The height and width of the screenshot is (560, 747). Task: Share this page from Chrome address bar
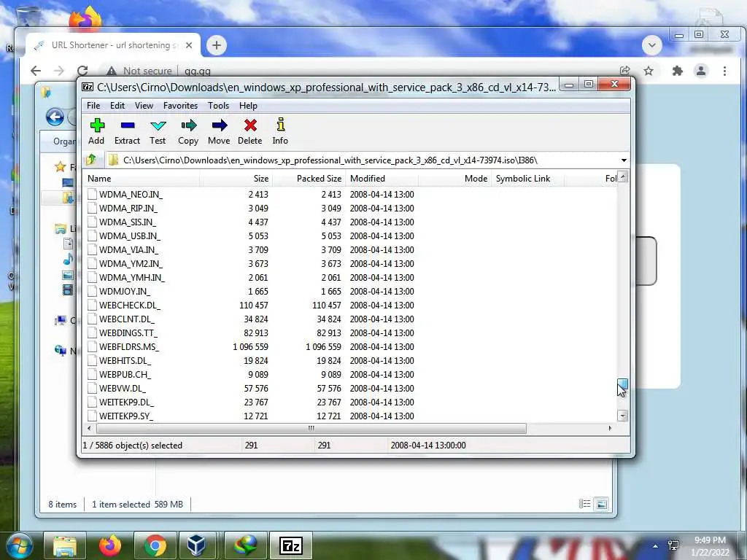pyautogui.click(x=625, y=71)
